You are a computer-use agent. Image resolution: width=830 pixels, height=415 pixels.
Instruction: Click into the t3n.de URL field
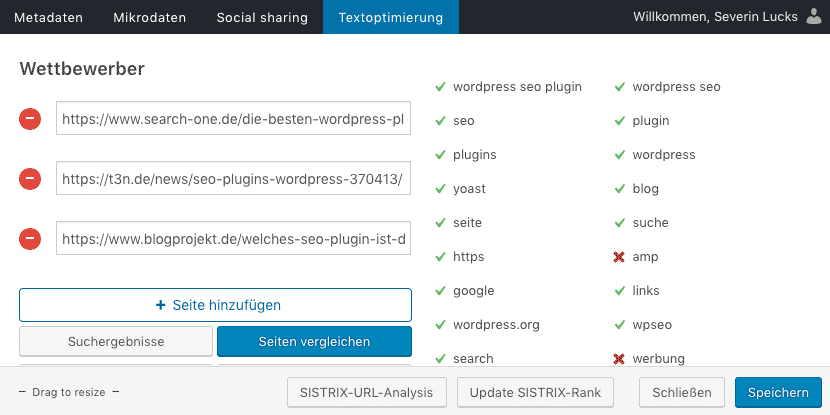(233, 179)
